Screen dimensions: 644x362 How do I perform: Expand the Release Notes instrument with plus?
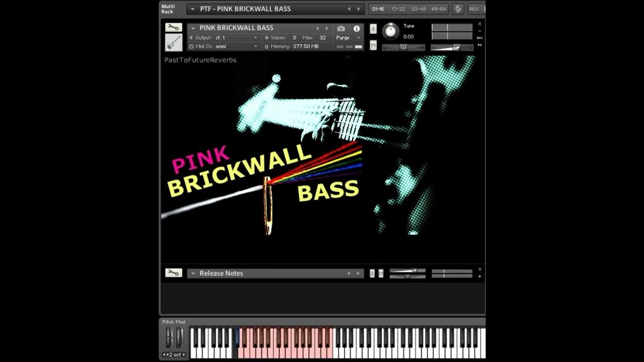tap(479, 276)
